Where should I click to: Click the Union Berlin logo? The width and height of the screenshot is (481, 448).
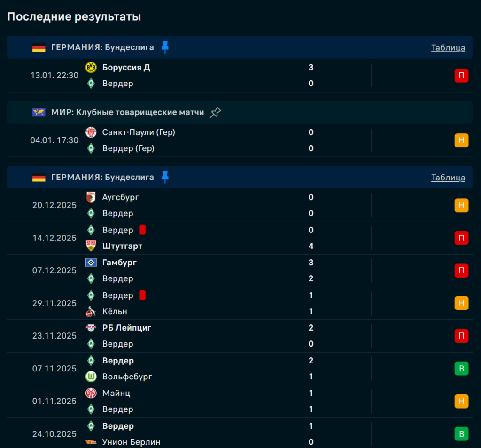tap(91, 442)
